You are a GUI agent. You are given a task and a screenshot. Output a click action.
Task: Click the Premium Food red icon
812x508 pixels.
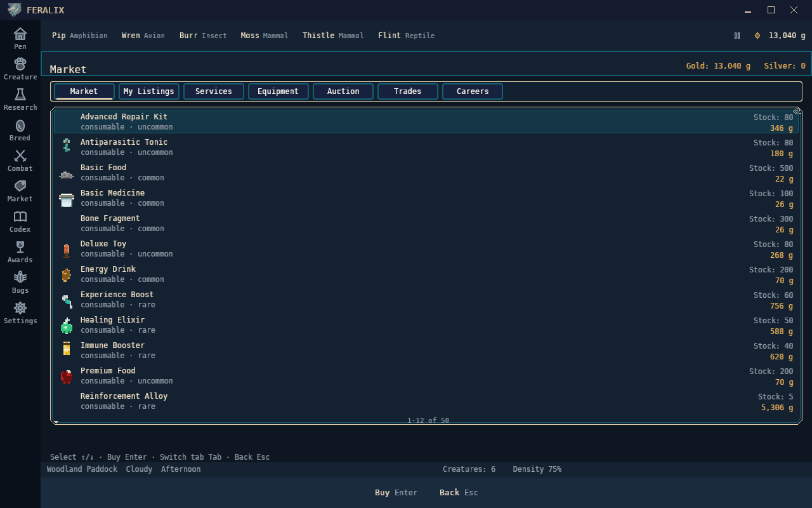click(67, 377)
